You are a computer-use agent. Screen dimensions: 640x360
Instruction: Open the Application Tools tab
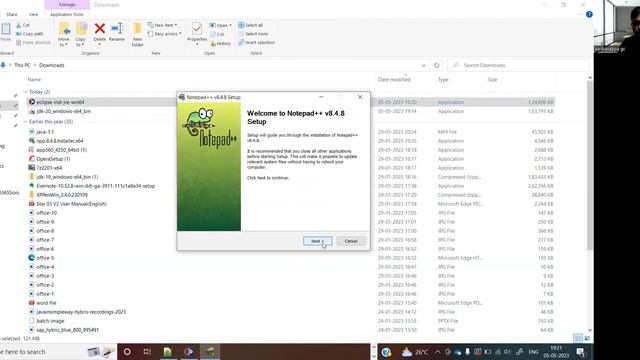coord(67,14)
